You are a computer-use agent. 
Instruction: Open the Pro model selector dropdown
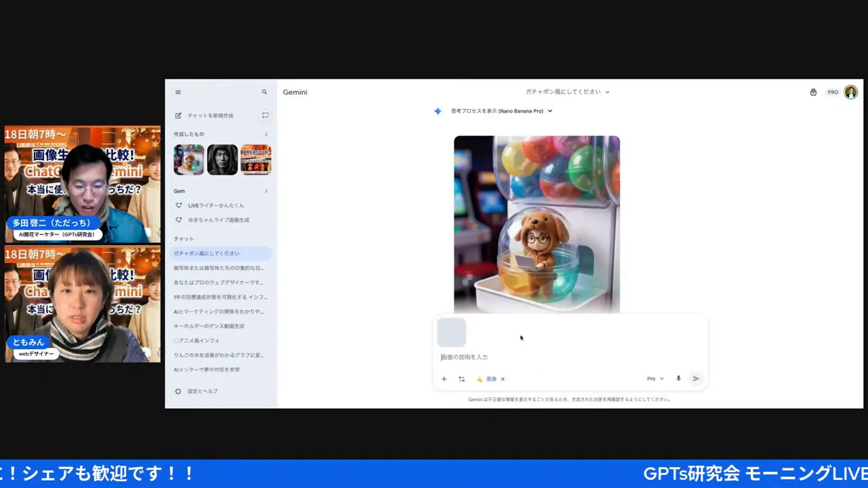(654, 379)
